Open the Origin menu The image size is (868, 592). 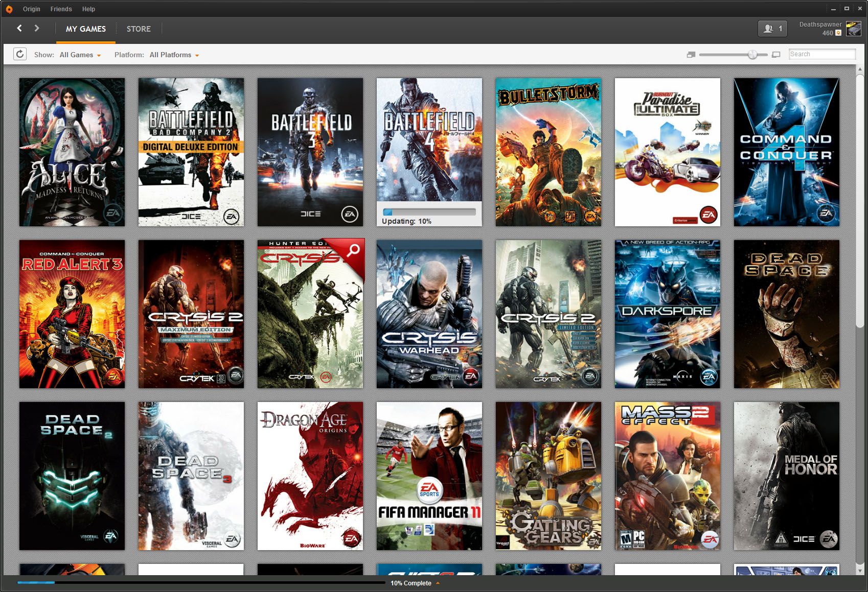click(32, 9)
